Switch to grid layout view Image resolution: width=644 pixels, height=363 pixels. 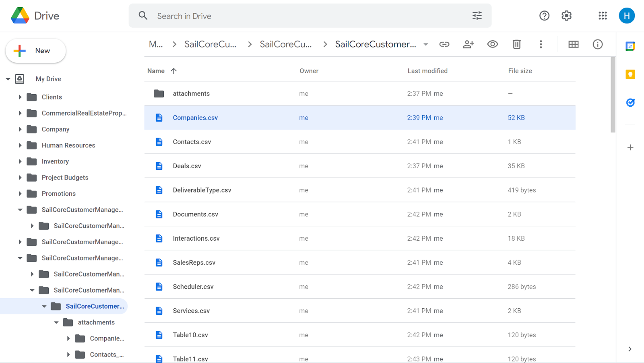tap(573, 44)
